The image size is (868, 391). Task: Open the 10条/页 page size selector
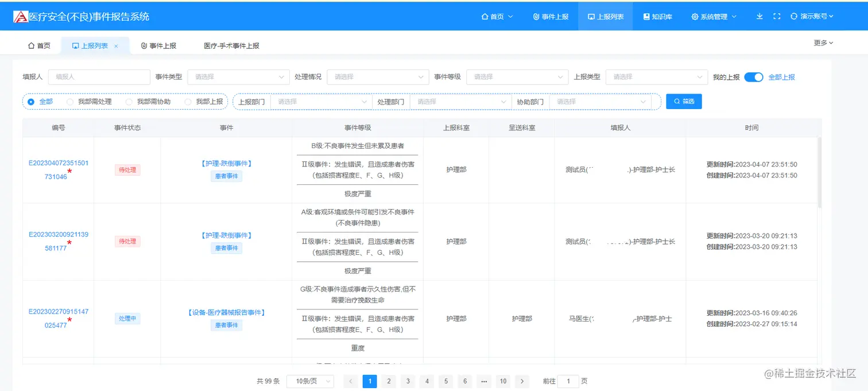[310, 381]
